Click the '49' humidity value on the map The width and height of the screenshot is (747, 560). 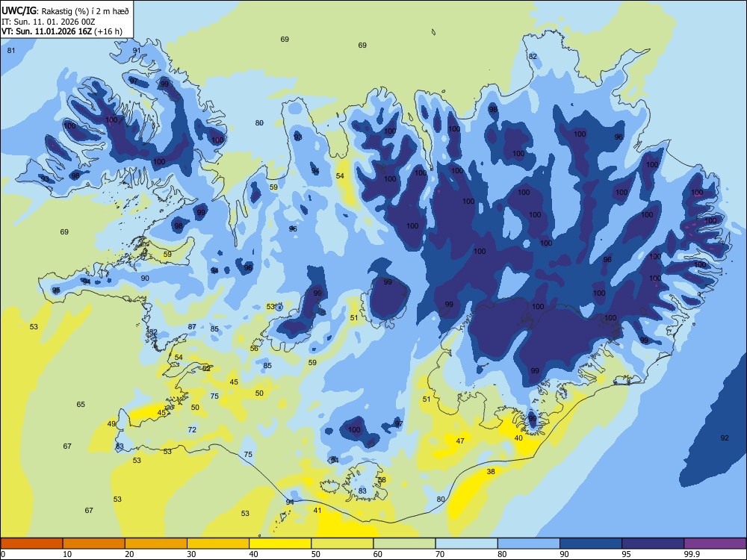111,424
